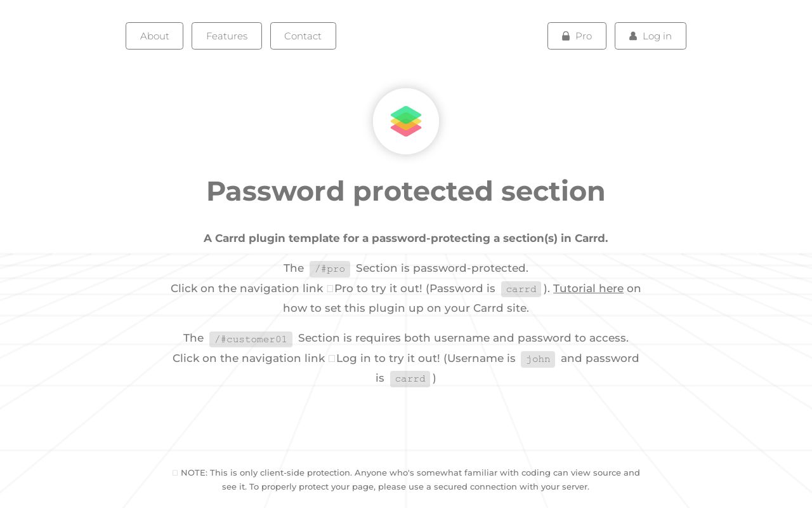Screen dimensions: 812x508
Task: Open the Contact section
Action: coord(303,36)
